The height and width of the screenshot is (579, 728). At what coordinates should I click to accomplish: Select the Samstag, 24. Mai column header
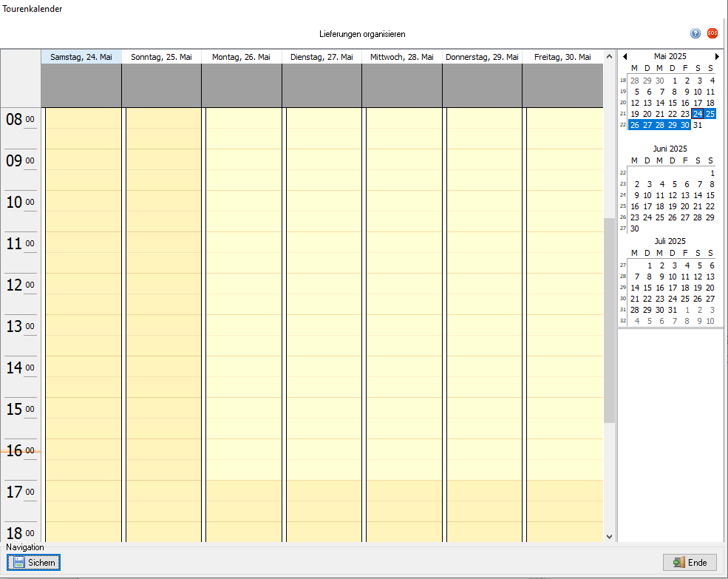point(81,57)
